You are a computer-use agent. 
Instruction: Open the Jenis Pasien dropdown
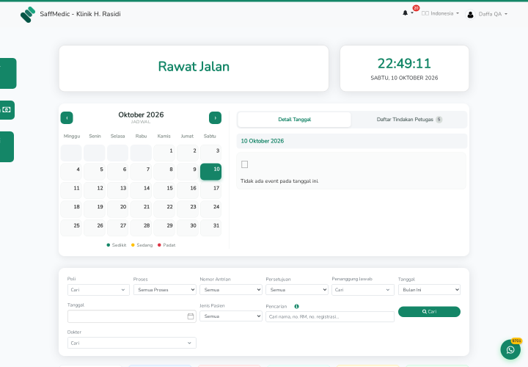coord(231,316)
